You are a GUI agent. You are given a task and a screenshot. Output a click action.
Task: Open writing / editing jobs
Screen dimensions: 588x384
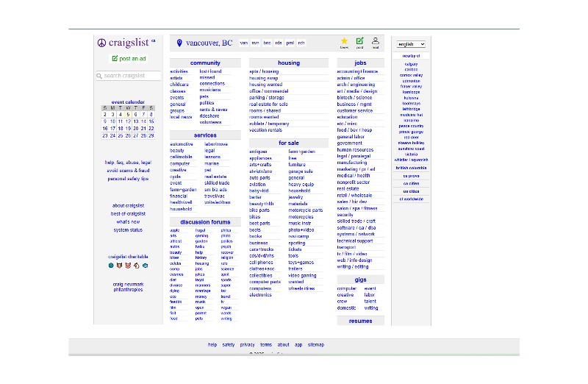point(353,266)
